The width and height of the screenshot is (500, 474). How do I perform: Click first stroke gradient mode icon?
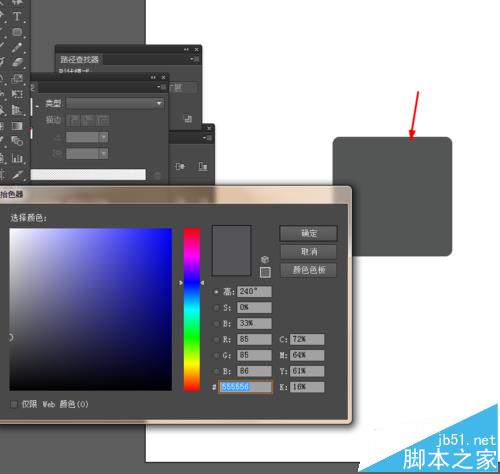pos(73,120)
